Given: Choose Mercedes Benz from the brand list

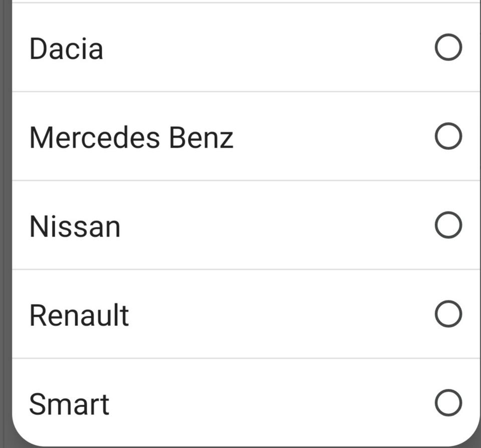Looking at the screenshot, I should click(x=131, y=137).
